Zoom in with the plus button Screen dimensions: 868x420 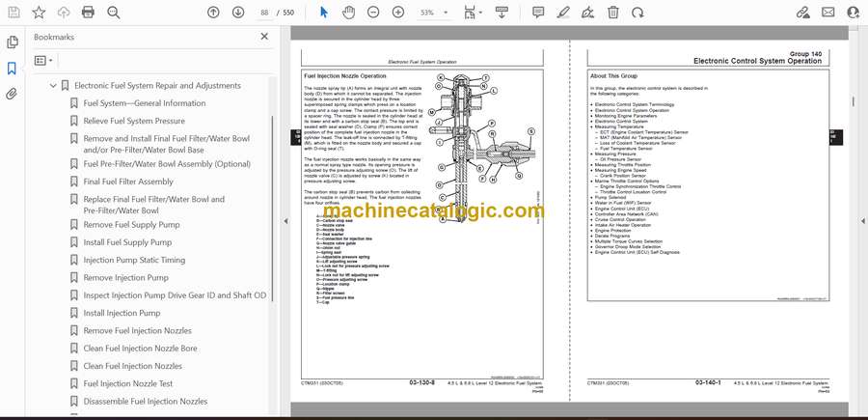(397, 12)
